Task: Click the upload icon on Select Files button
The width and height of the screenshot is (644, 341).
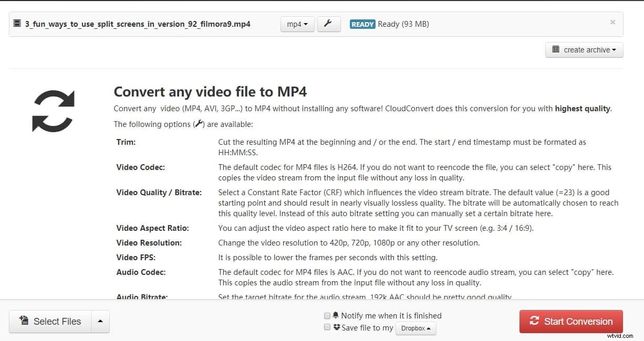Action: [24, 321]
